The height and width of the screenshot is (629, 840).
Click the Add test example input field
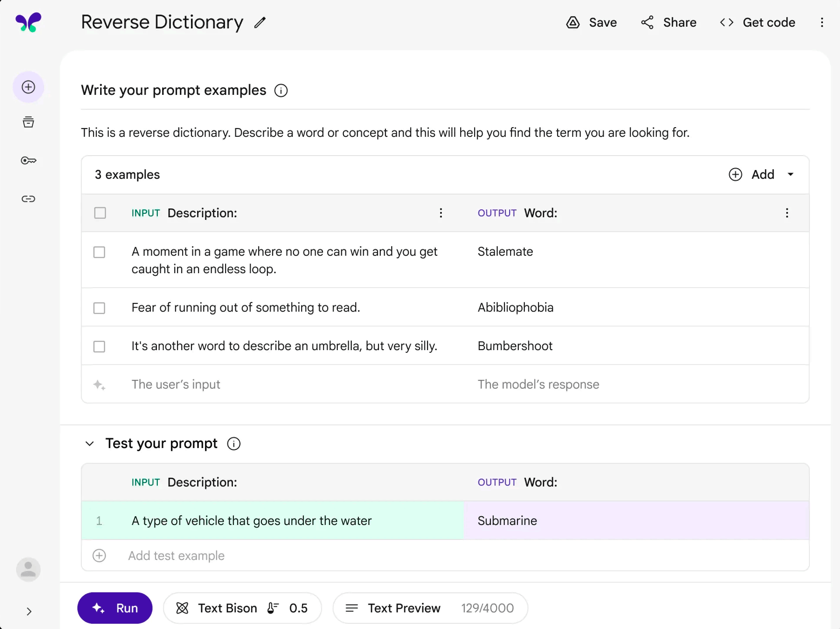click(177, 555)
